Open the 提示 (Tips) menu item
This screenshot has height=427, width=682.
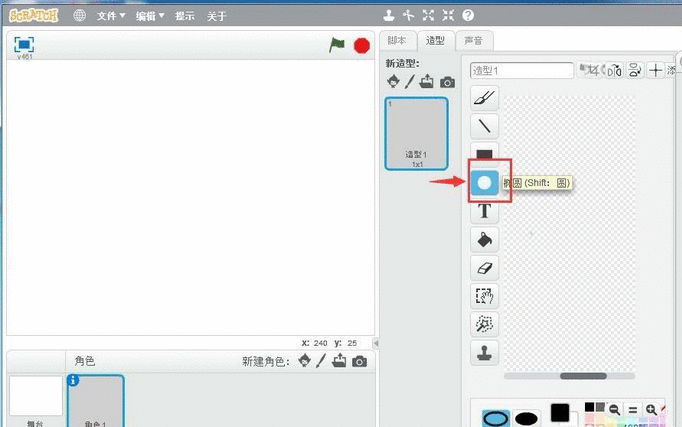(x=185, y=16)
